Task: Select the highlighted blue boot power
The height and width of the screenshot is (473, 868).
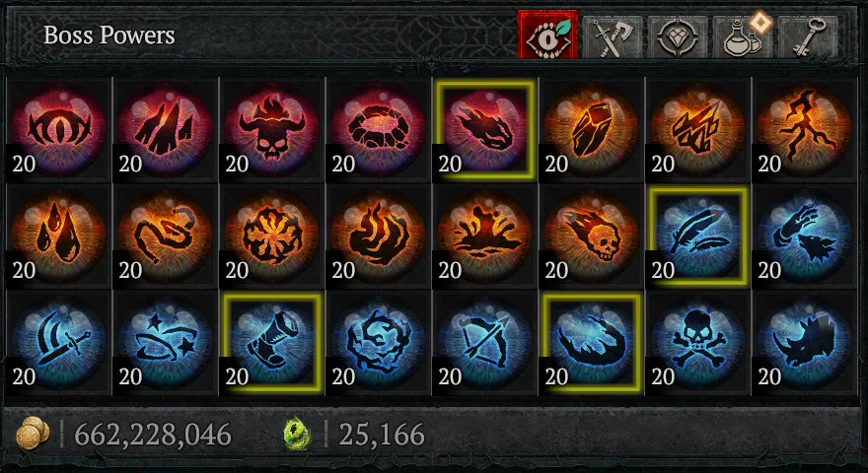Action: (x=272, y=343)
